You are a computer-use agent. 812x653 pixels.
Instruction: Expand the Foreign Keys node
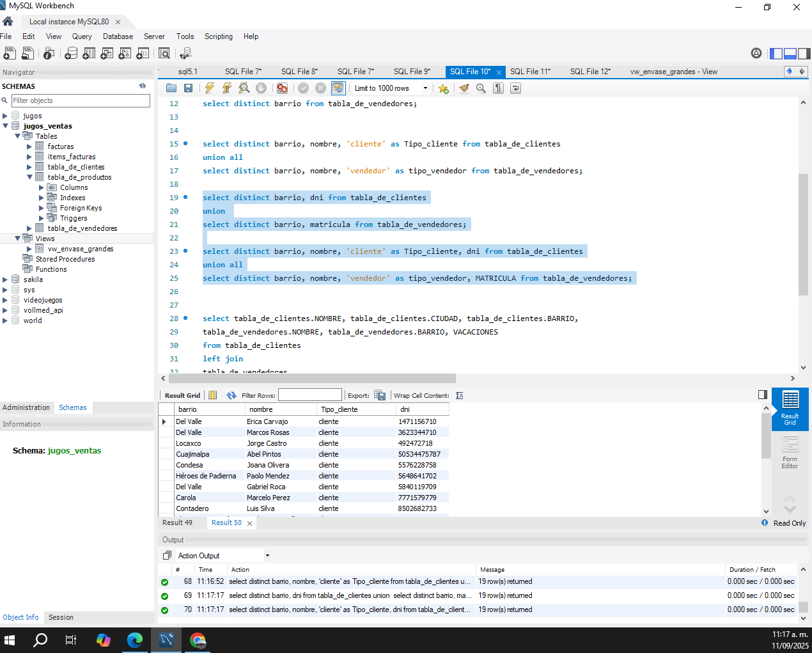click(x=42, y=208)
